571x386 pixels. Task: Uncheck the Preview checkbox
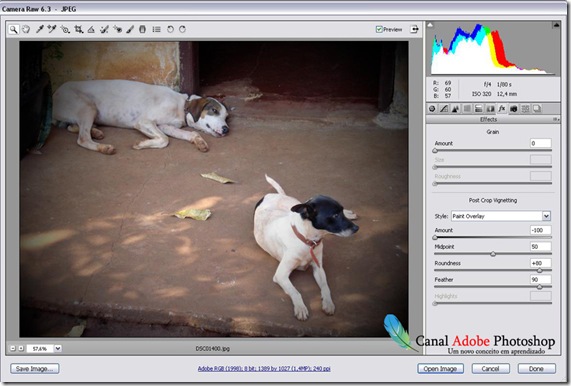point(379,29)
